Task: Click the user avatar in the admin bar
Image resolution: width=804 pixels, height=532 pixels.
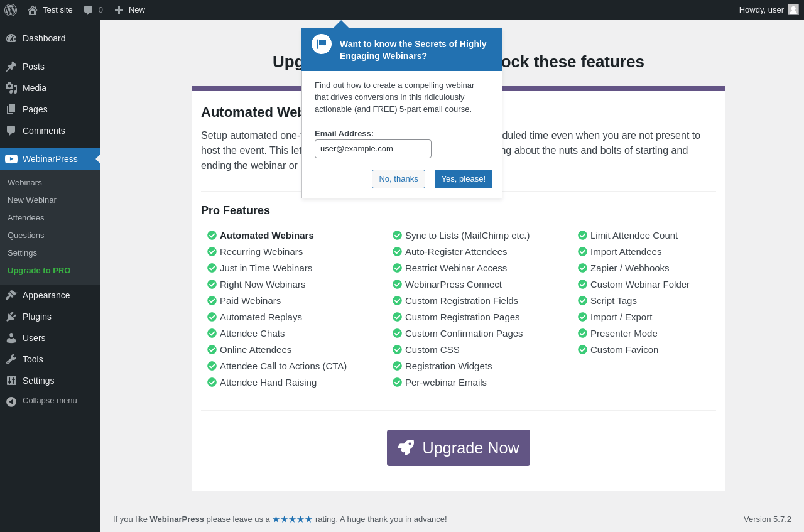Action: pyautogui.click(x=793, y=9)
